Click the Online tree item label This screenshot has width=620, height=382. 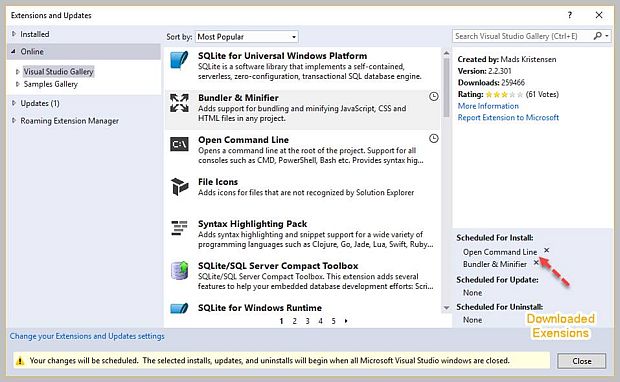32,52
